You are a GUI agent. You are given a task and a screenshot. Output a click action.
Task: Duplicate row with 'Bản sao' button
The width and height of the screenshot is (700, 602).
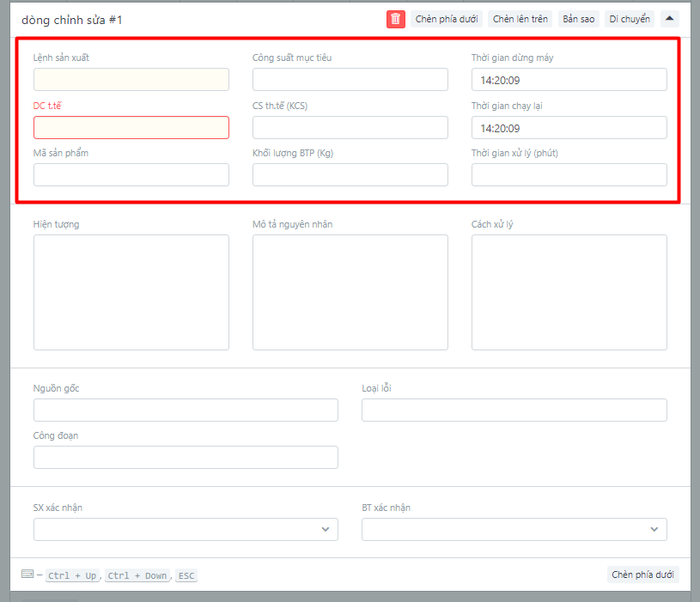tap(578, 19)
